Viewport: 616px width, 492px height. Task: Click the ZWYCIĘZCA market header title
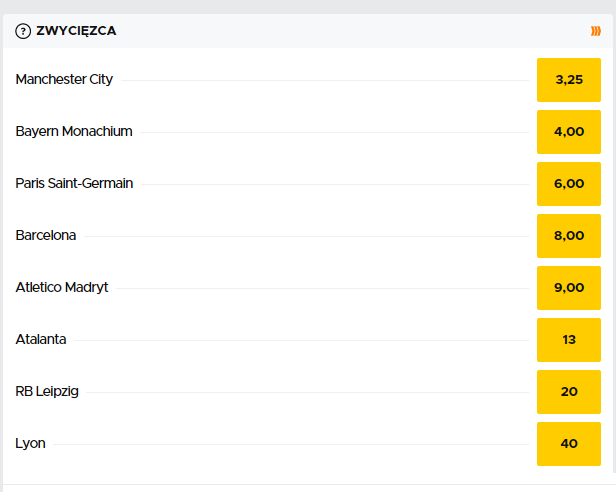pos(76,31)
